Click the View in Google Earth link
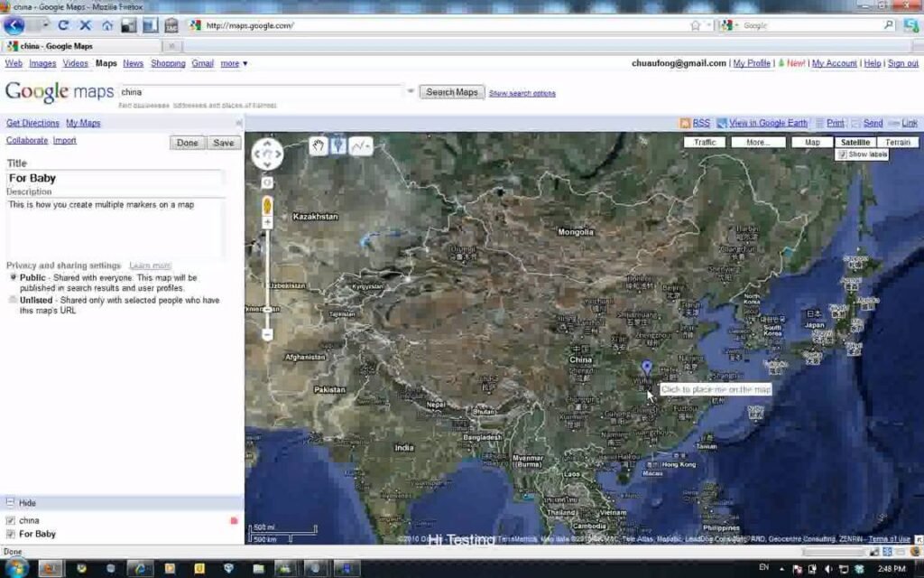This screenshot has width=924, height=578. 768,123
